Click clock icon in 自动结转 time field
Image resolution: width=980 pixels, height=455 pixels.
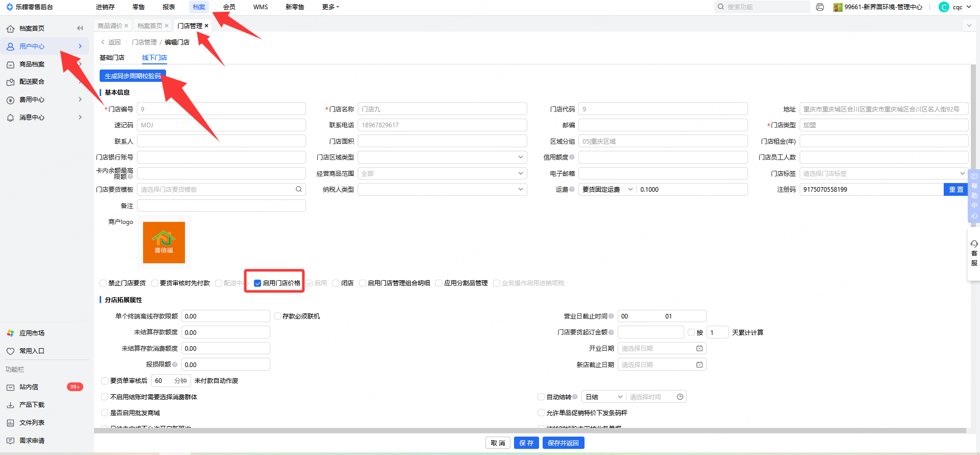[680, 397]
